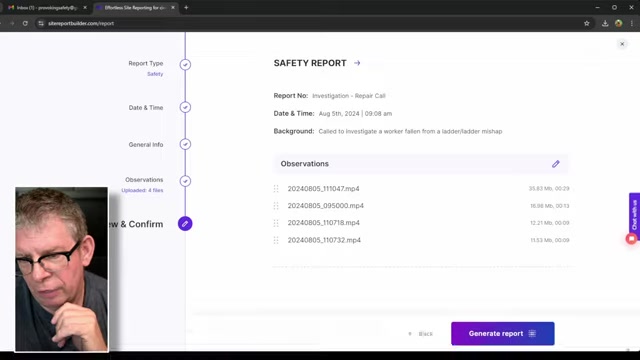Open the browser profile avatar
640x360 pixels.
619,23
